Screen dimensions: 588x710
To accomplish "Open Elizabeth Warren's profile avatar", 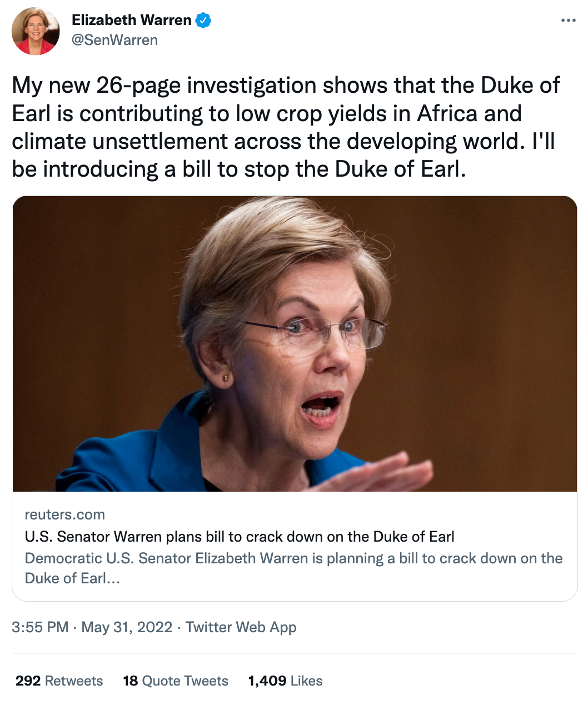I will pos(36,31).
